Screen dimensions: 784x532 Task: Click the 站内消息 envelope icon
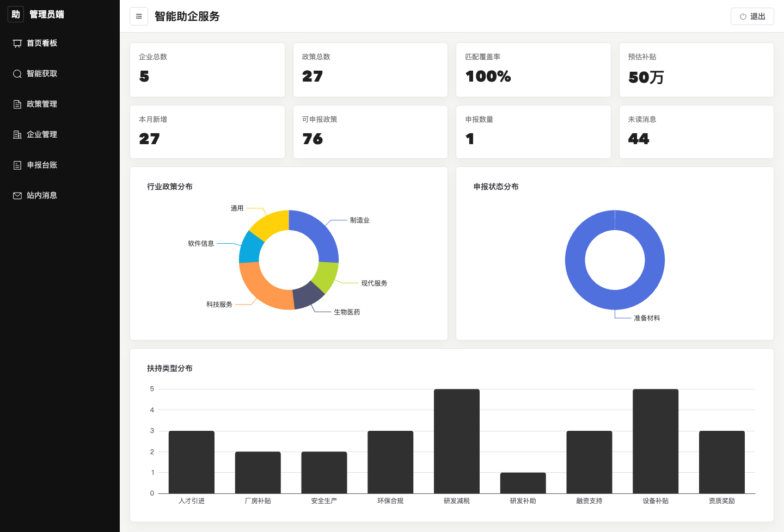pyautogui.click(x=17, y=196)
